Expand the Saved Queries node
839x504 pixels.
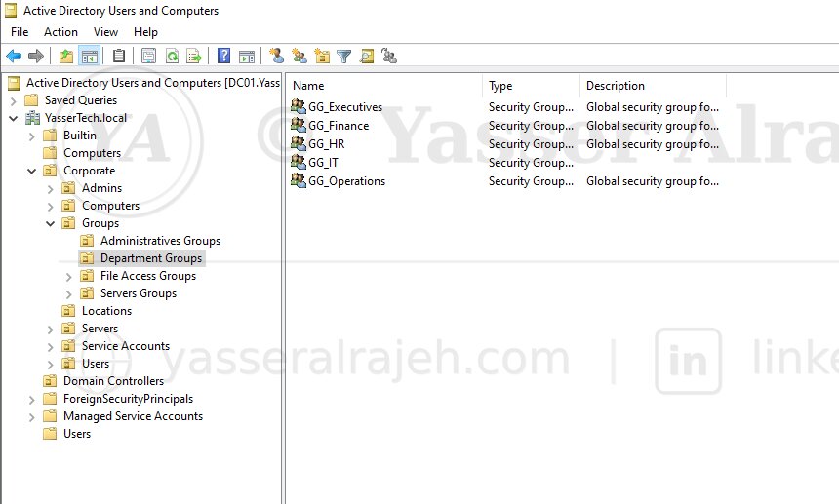click(x=14, y=100)
